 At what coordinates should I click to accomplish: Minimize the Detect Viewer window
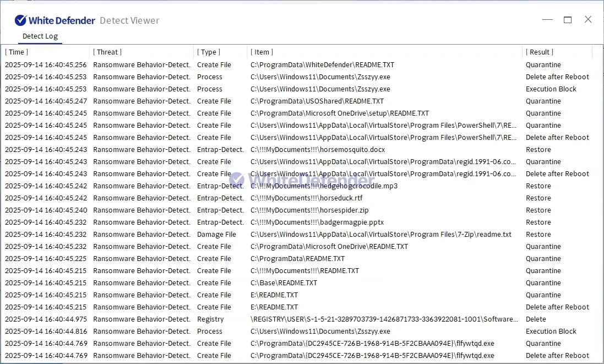(x=547, y=20)
